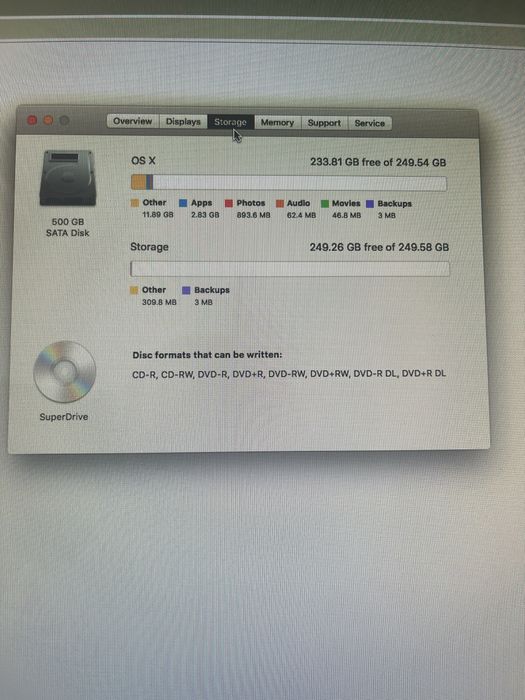Click the gray zoom window button
The width and height of the screenshot is (525, 700).
65,121
